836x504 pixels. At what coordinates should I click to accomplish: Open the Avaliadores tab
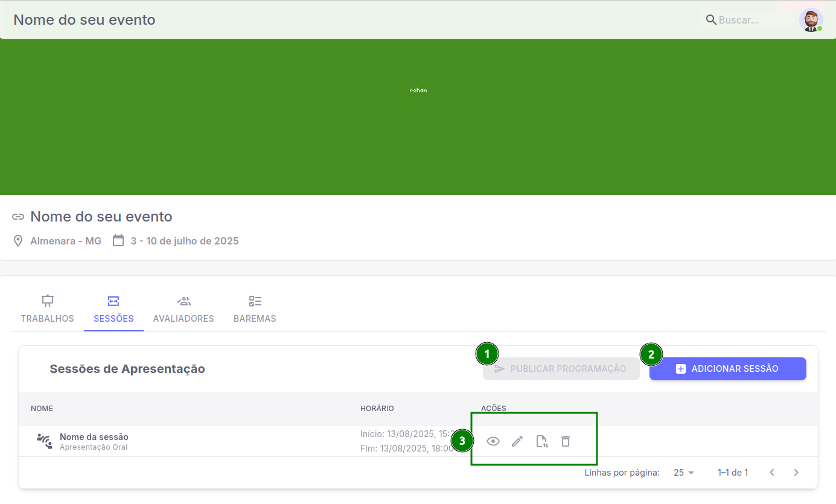[x=183, y=310]
